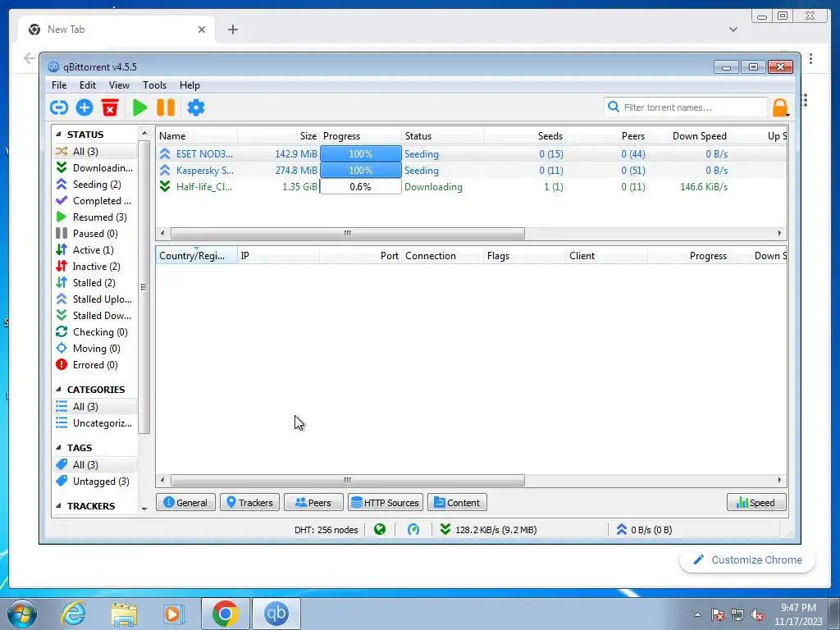Image resolution: width=840 pixels, height=630 pixels.
Task: Open the View menu
Action: (119, 85)
